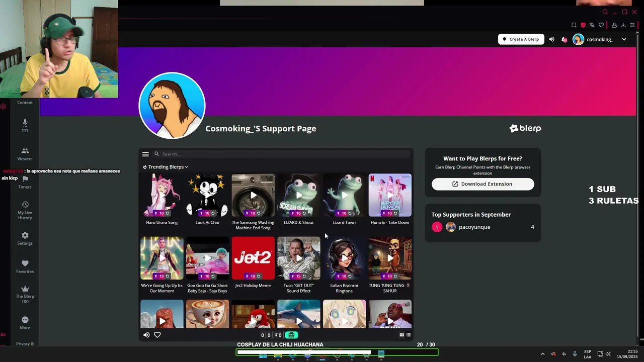Click the cosmoking_ user avatar in header

579,39
